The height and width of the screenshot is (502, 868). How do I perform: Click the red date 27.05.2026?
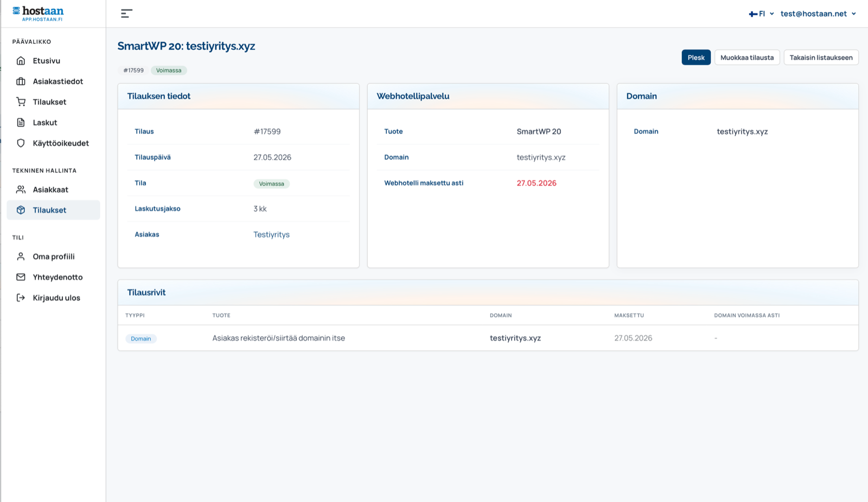point(537,183)
